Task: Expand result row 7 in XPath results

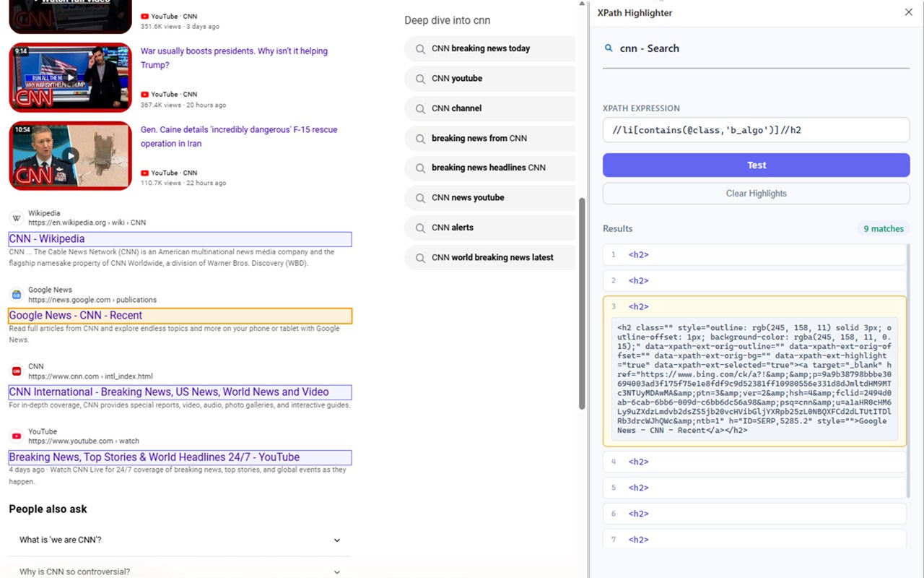Action: click(x=755, y=540)
